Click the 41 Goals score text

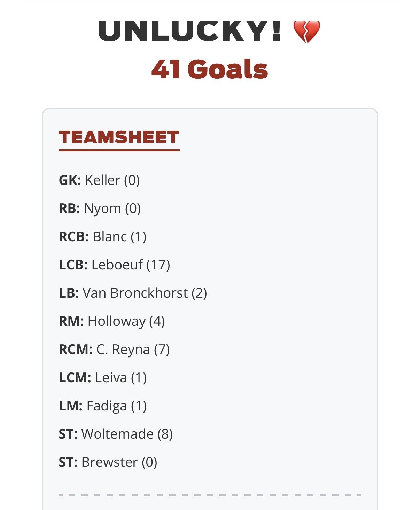tap(210, 69)
